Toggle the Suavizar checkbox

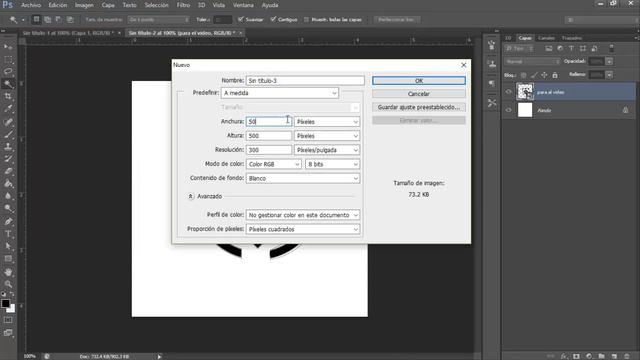tap(241, 19)
